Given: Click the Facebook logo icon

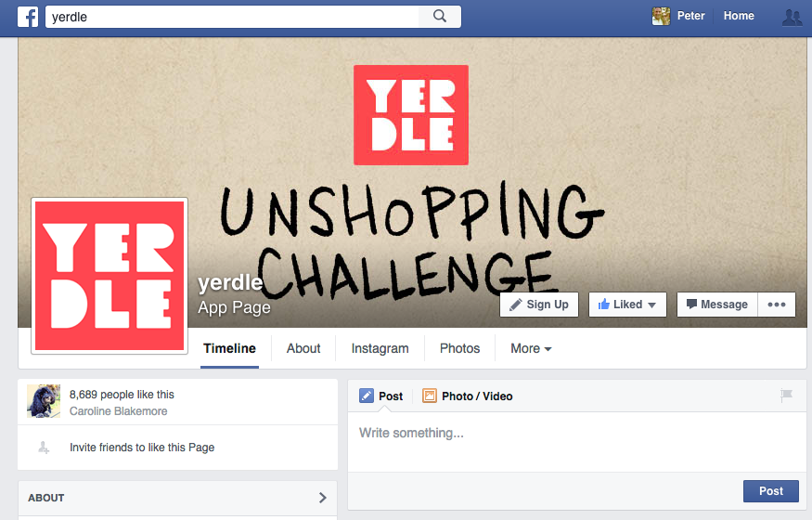Looking at the screenshot, I should pyautogui.click(x=28, y=17).
